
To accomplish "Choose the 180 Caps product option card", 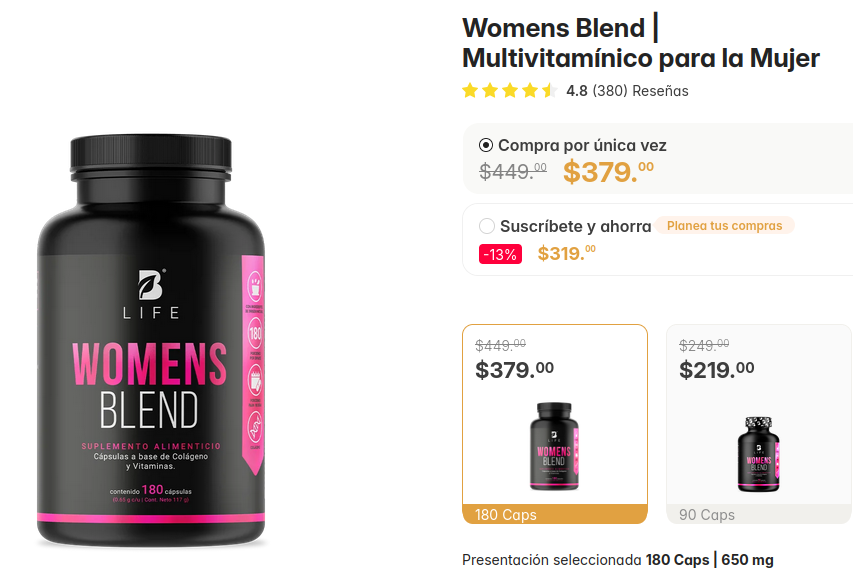I will coord(555,424).
